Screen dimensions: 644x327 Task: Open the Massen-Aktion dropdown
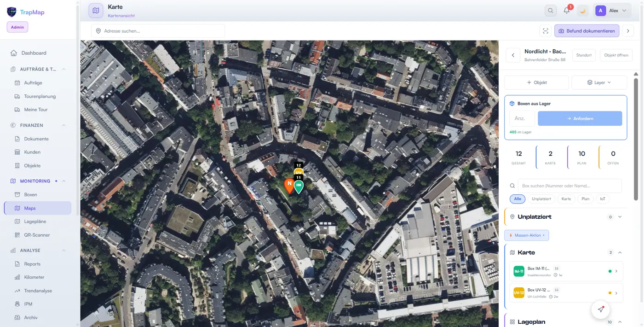click(527, 235)
